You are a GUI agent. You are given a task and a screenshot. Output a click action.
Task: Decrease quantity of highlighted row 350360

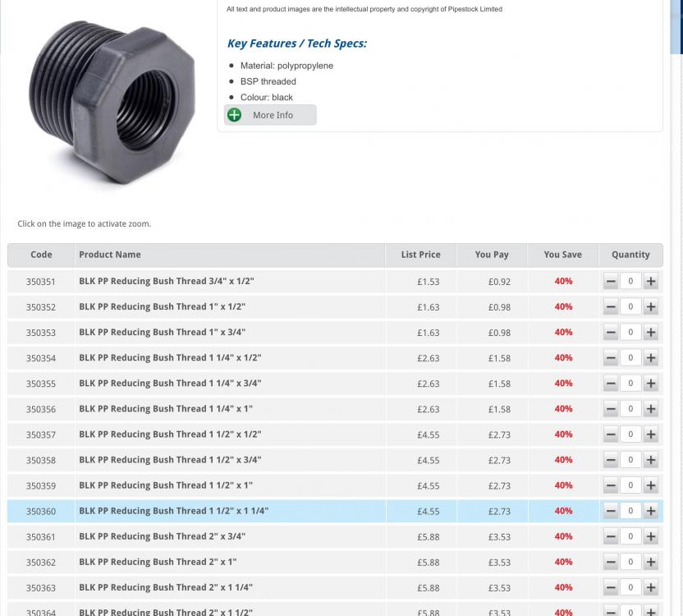611,511
